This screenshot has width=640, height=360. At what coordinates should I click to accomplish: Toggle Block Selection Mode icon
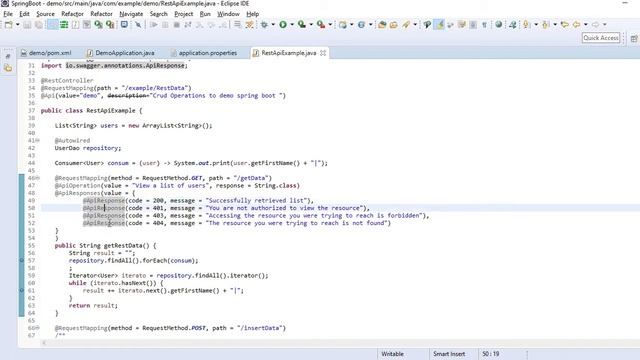click(x=473, y=25)
